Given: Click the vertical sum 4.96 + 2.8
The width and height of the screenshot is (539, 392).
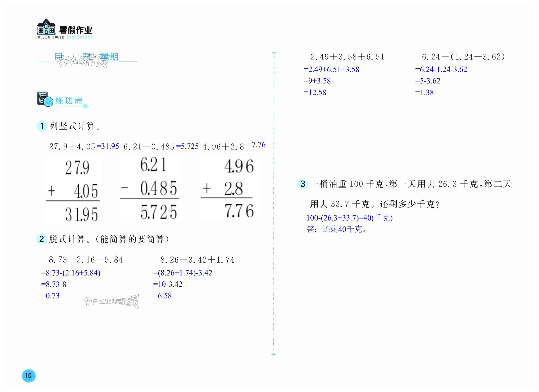Looking at the screenshot, I should 229,188.
